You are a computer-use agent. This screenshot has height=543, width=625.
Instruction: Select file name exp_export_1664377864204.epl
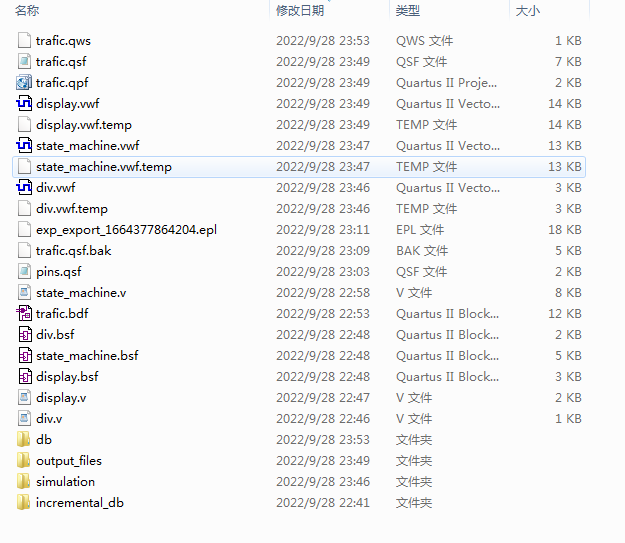(x=126, y=230)
